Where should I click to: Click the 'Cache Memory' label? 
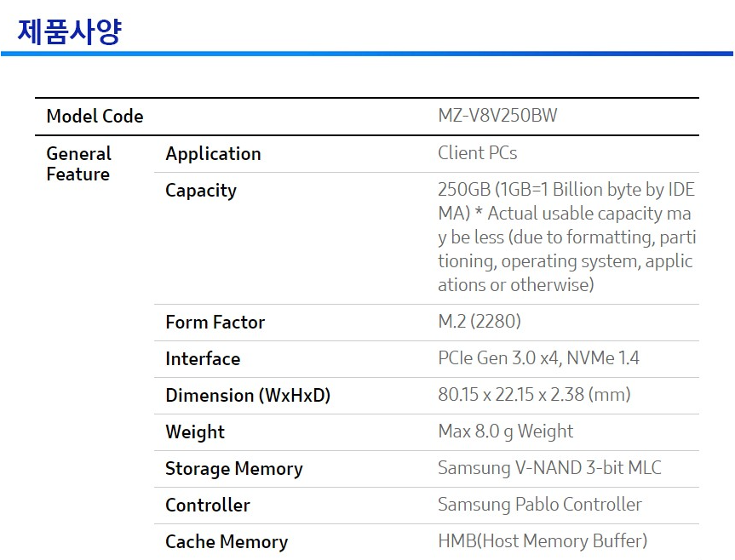click(x=227, y=542)
